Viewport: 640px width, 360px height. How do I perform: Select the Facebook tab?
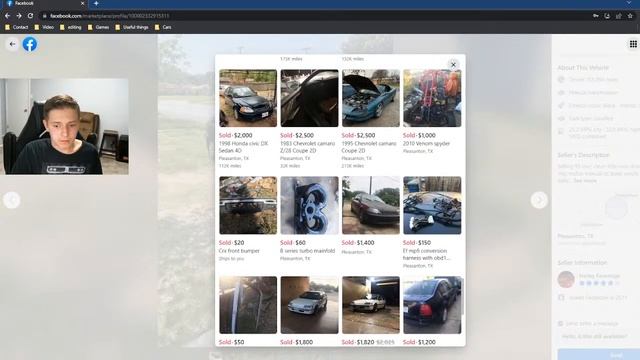[x=45, y=3]
